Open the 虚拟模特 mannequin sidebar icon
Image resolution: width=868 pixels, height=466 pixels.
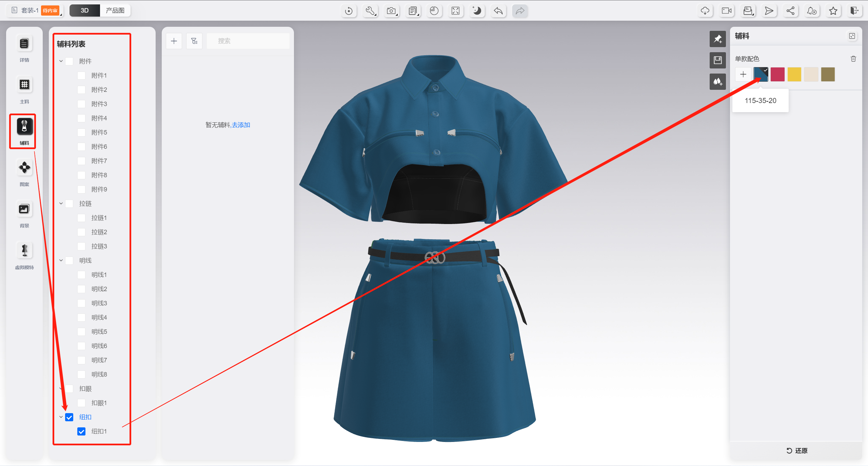pos(24,251)
